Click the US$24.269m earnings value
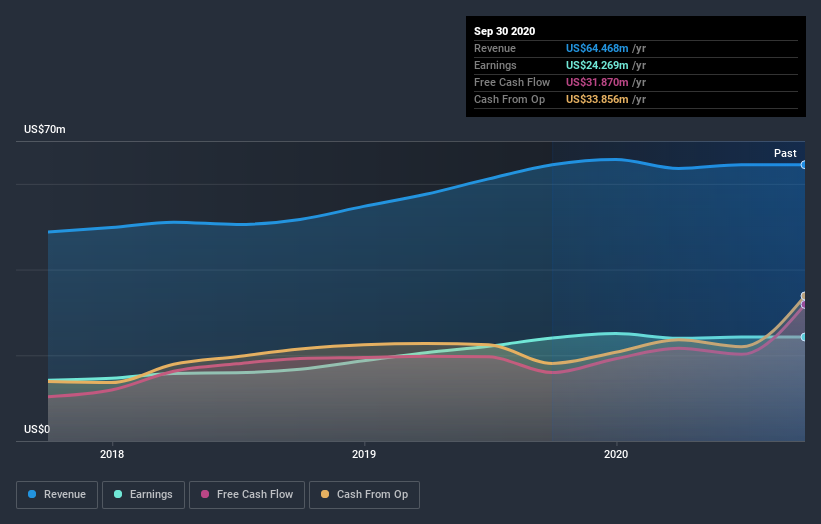The height and width of the screenshot is (524, 821). click(597, 65)
